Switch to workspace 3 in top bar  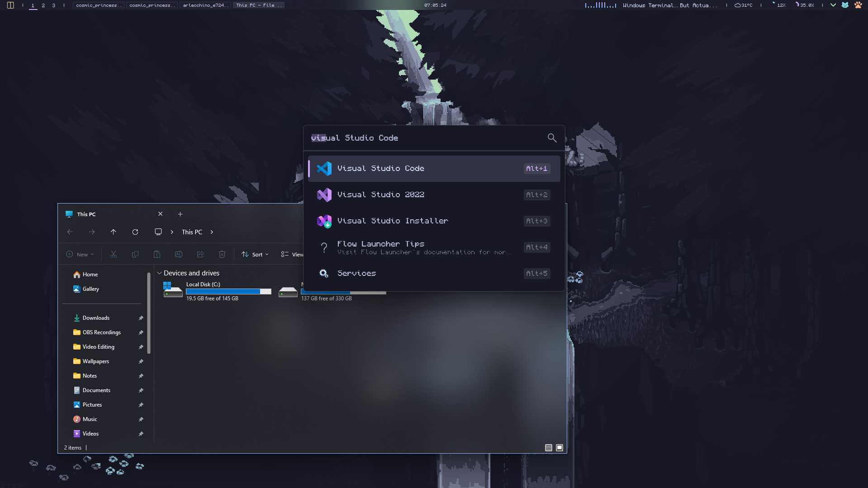click(54, 5)
